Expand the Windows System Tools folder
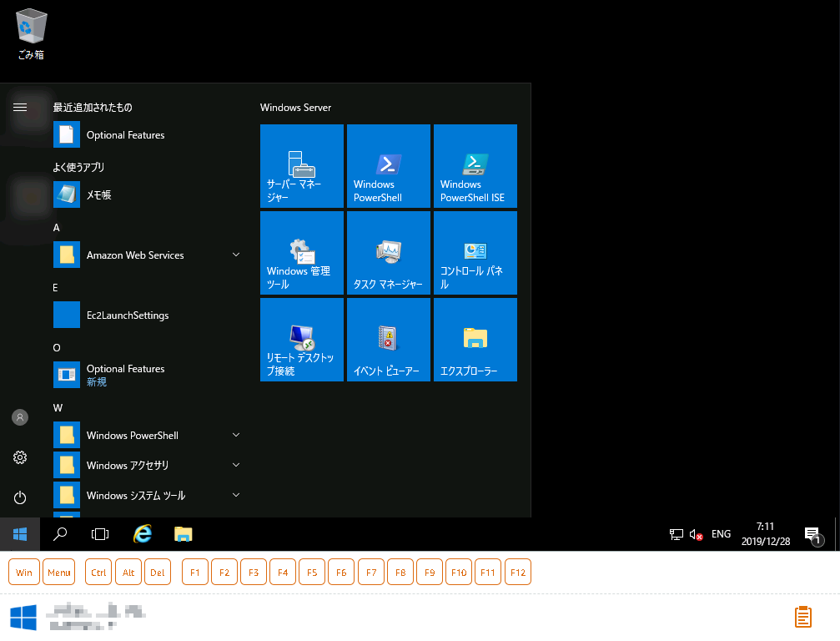The height and width of the screenshot is (641, 840). (147, 495)
